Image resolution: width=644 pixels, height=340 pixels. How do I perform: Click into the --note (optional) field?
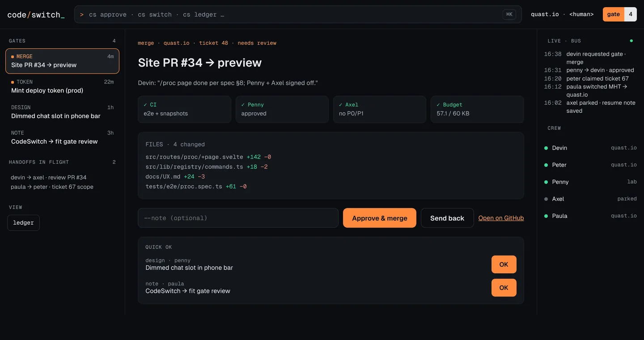point(238,218)
